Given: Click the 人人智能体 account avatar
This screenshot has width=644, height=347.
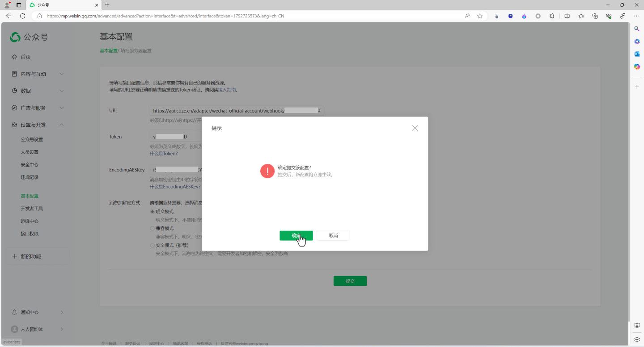Looking at the screenshot, I should pyautogui.click(x=14, y=329).
